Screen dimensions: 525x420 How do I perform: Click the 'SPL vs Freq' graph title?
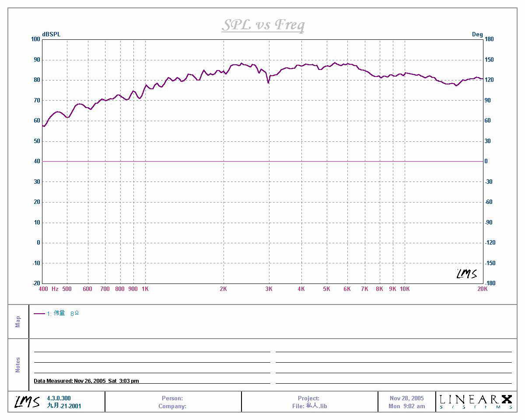262,25
